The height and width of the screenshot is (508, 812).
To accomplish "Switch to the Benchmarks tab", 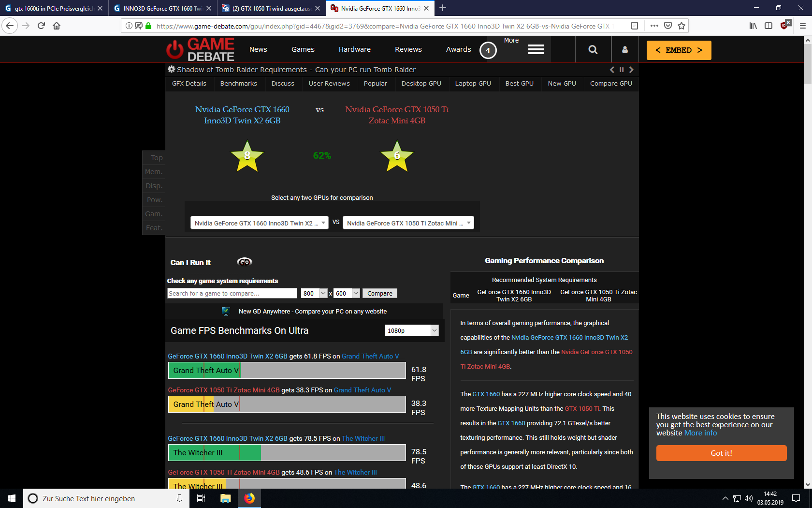I will 239,83.
